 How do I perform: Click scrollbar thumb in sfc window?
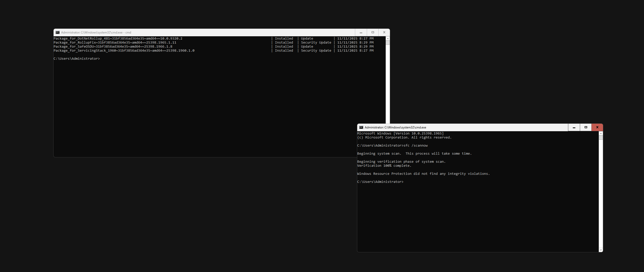[x=601, y=138]
